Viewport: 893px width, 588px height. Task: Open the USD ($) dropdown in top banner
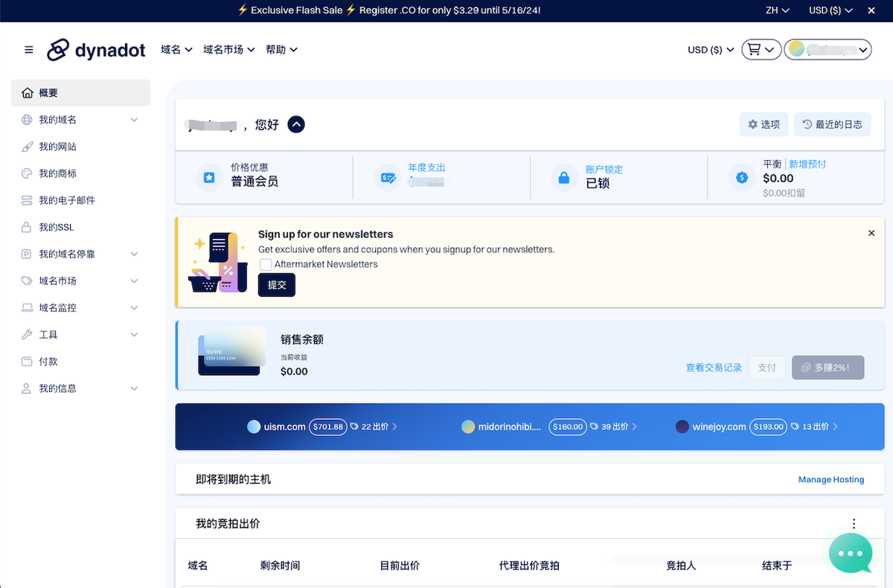point(830,10)
